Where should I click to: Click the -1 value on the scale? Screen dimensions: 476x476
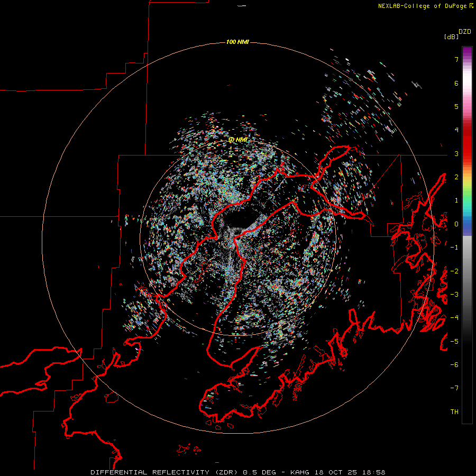coord(454,248)
